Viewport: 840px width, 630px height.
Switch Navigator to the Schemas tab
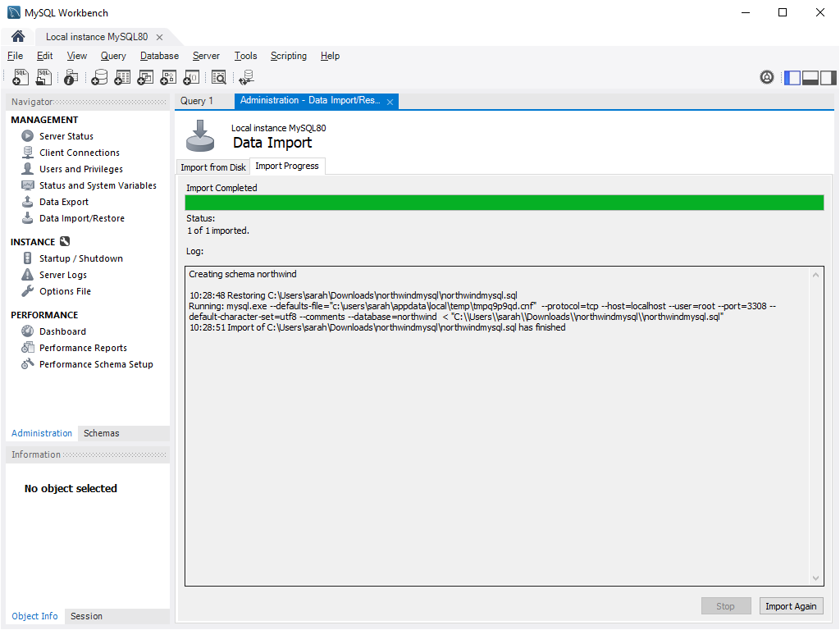pos(101,433)
